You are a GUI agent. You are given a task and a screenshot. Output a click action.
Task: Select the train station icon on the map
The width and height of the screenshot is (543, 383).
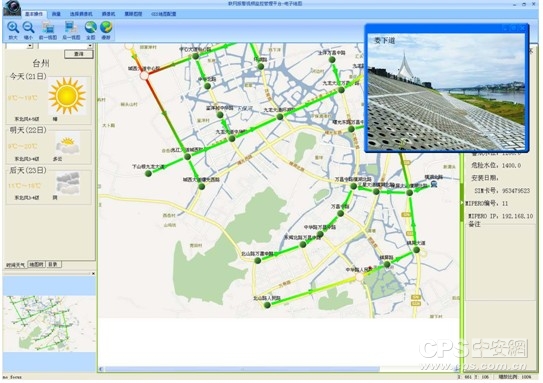(x=434, y=184)
